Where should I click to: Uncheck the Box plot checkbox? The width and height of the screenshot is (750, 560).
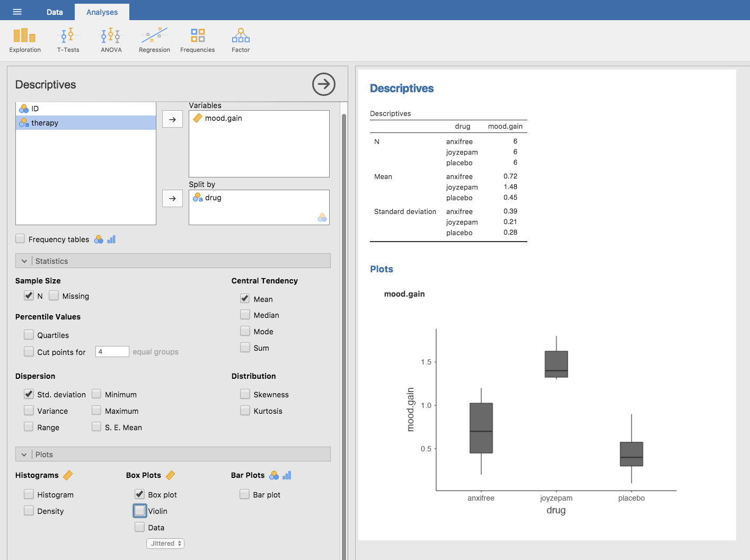click(x=139, y=494)
